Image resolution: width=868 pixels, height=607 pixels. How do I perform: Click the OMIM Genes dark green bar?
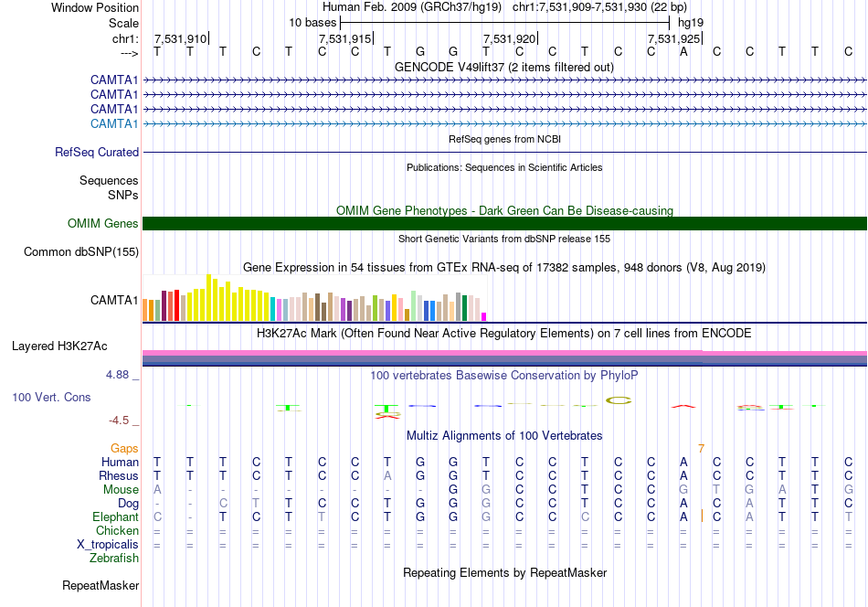(504, 223)
